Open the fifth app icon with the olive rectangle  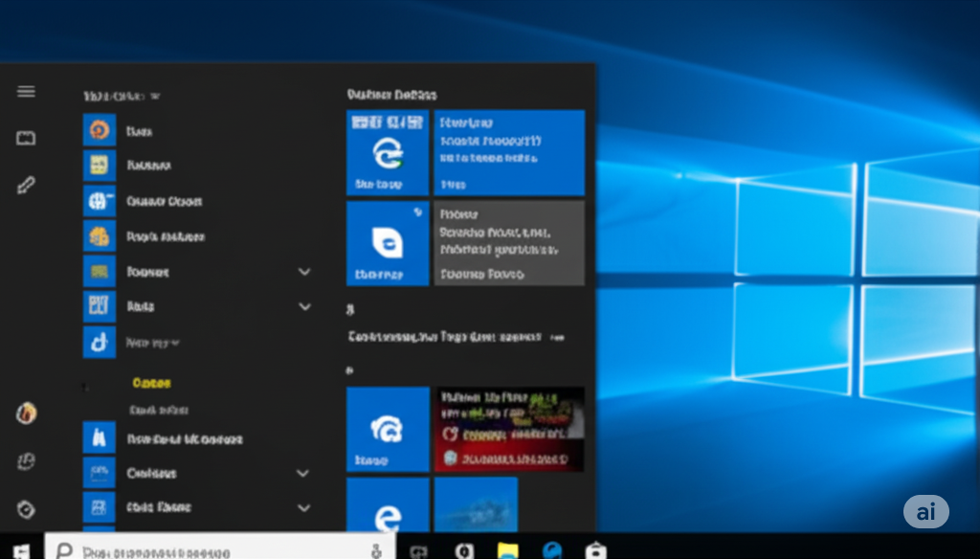(x=100, y=272)
